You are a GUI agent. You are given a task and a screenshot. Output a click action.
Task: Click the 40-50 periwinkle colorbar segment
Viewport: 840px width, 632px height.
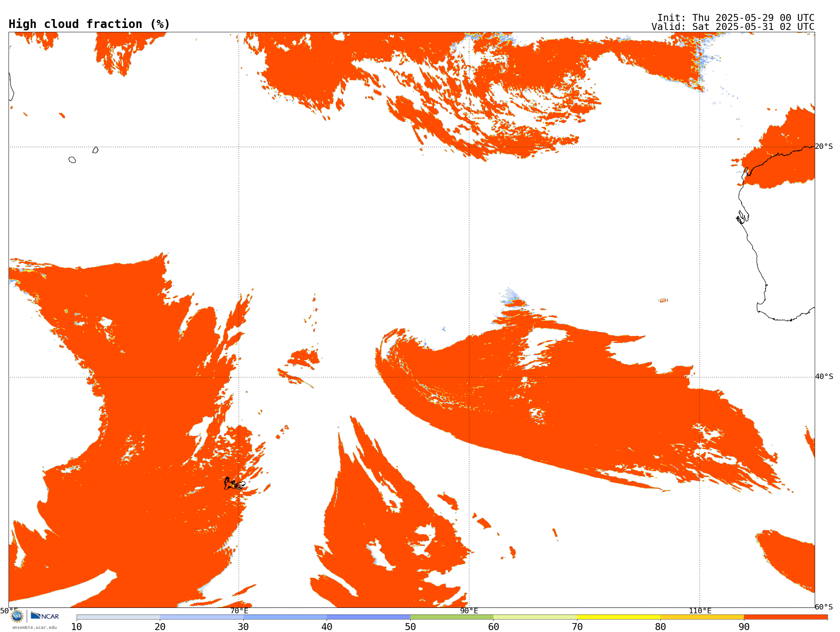click(368, 617)
